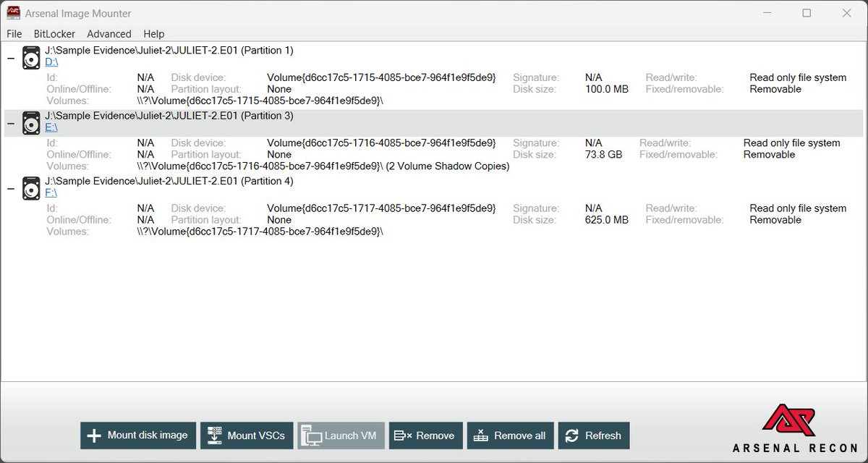Close the Arsenal Image Mounter window
Viewport: 868px width, 463px height.
(846, 13)
